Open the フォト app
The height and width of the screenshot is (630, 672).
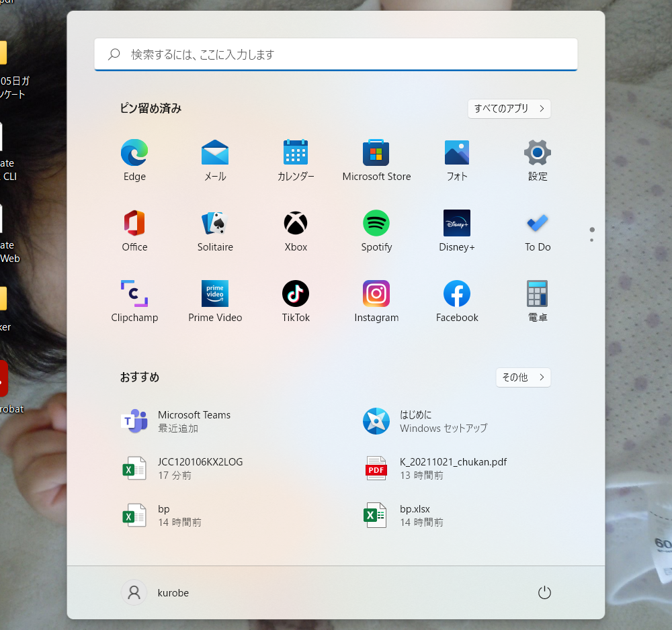tap(457, 160)
